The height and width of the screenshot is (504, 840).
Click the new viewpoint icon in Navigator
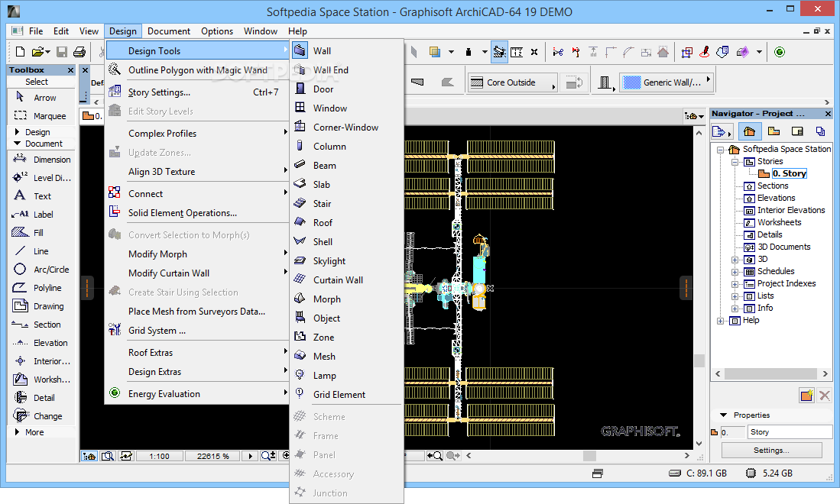pos(807,396)
